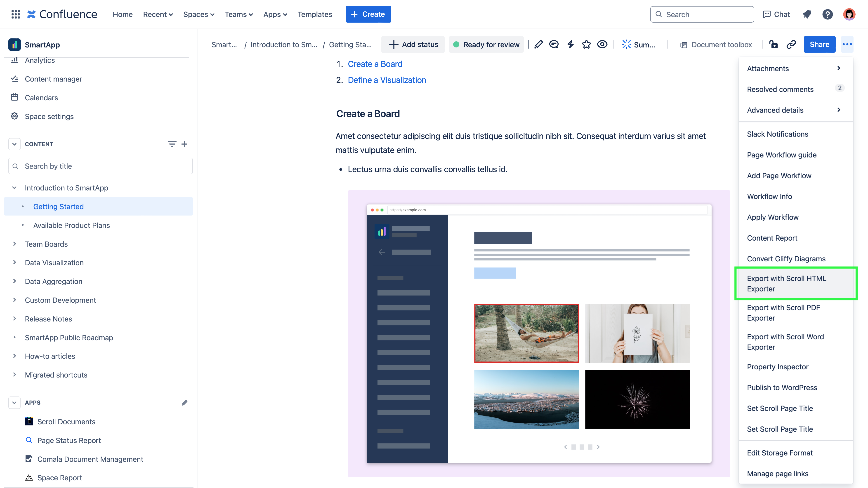Image resolution: width=868 pixels, height=488 pixels.
Task: Follow the Define a Visualization link
Action: pos(387,80)
